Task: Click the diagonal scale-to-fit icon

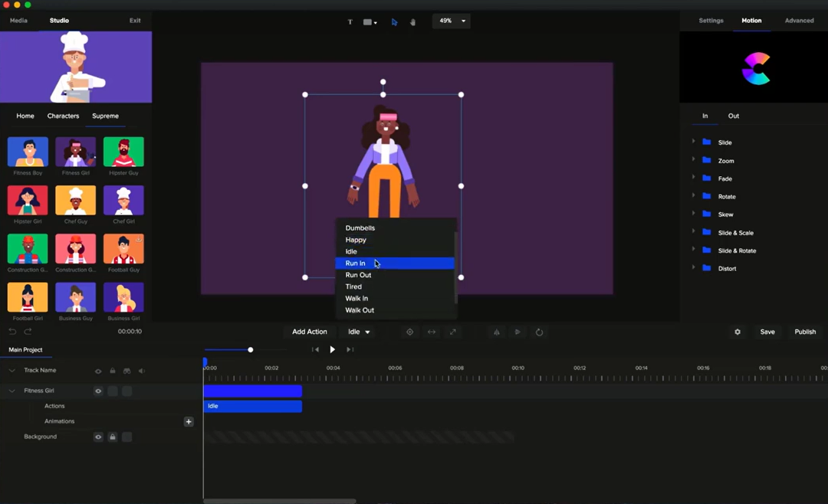Action: click(x=453, y=332)
